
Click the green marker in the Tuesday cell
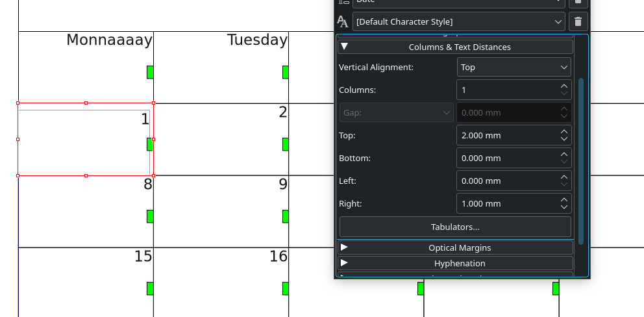click(x=286, y=72)
